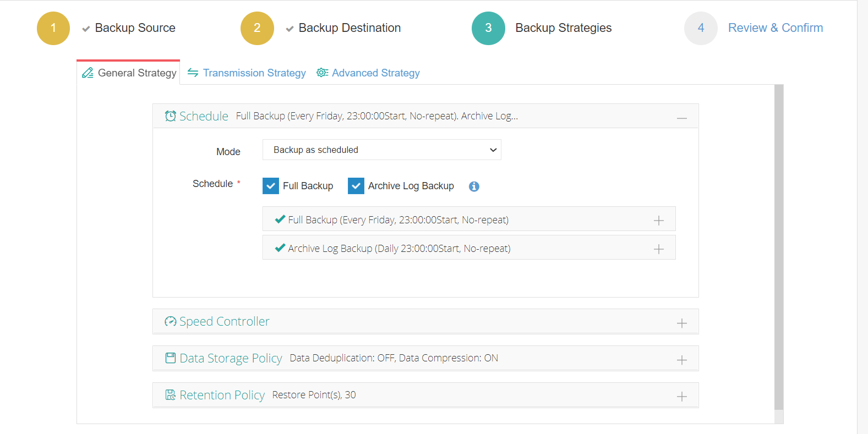868x434 pixels.
Task: Click the info icon beside Archive Log Backup
Action: coord(474,186)
